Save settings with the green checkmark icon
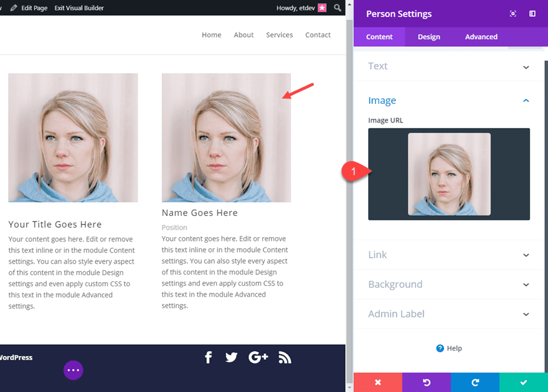The height and width of the screenshot is (392, 548). click(523, 382)
